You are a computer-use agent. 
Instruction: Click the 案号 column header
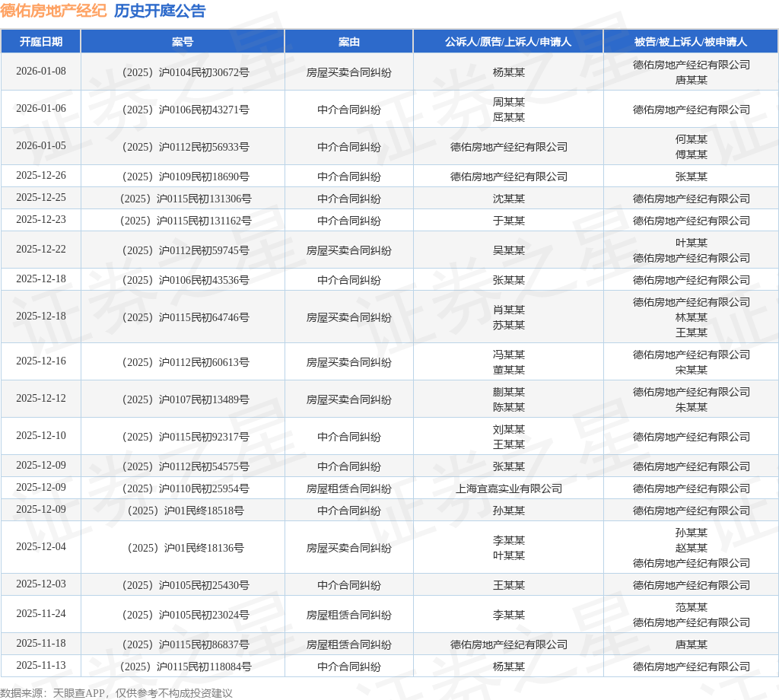pos(183,42)
